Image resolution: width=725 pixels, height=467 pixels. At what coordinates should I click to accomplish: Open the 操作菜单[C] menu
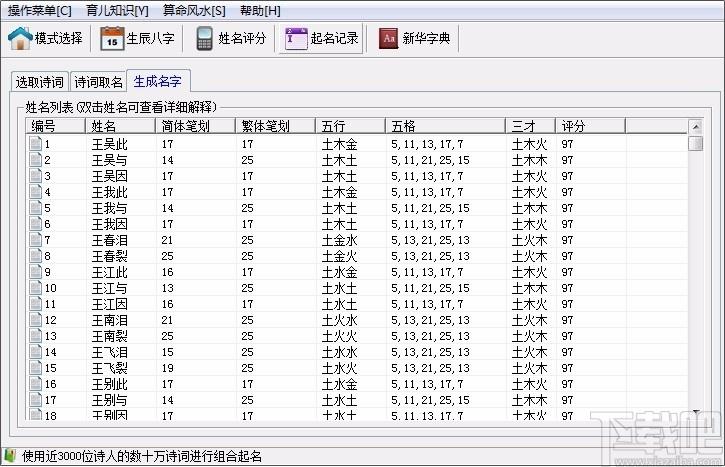coord(40,10)
